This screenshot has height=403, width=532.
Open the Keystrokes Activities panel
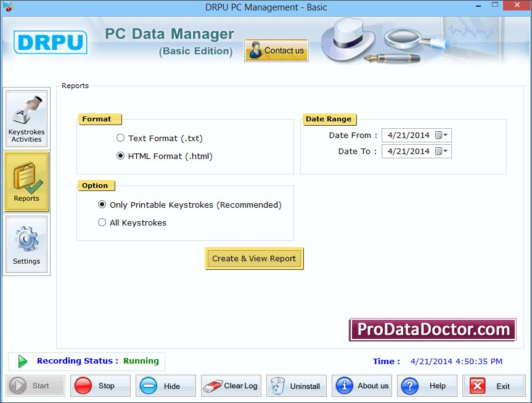point(27,118)
